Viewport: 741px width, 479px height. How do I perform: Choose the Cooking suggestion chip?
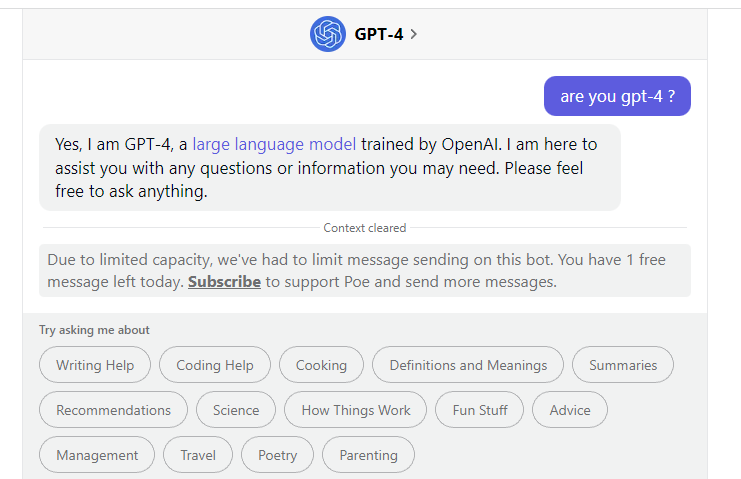tap(321, 365)
